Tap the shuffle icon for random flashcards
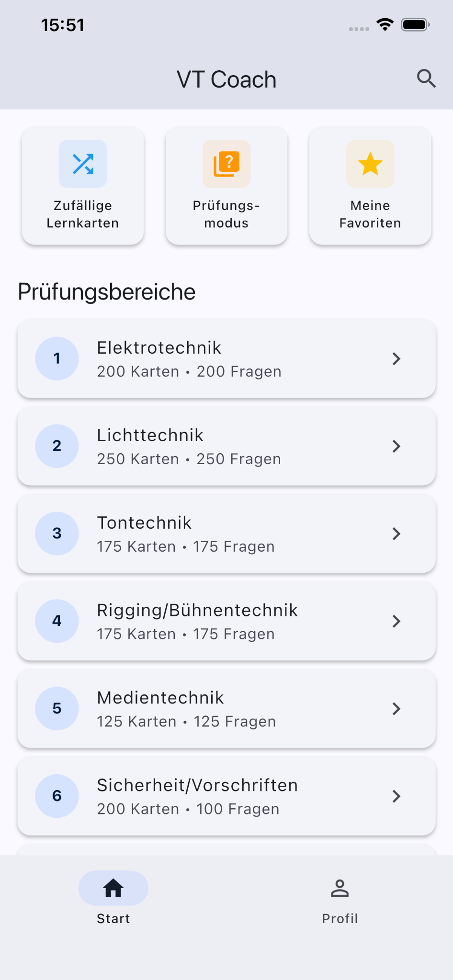Screen dimensions: 453x980 83,164
